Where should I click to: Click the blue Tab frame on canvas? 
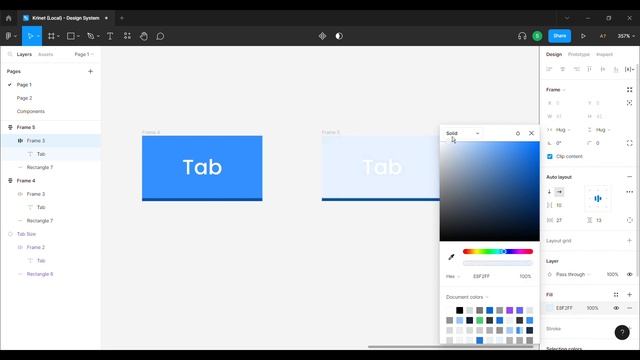pos(202,168)
